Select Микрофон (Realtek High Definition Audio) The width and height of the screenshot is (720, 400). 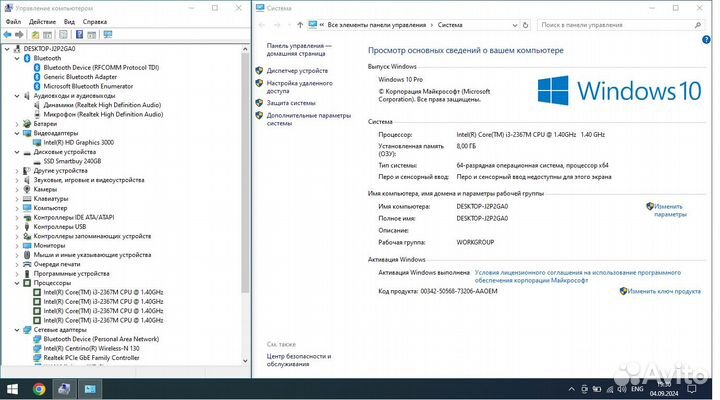[x=103, y=114]
